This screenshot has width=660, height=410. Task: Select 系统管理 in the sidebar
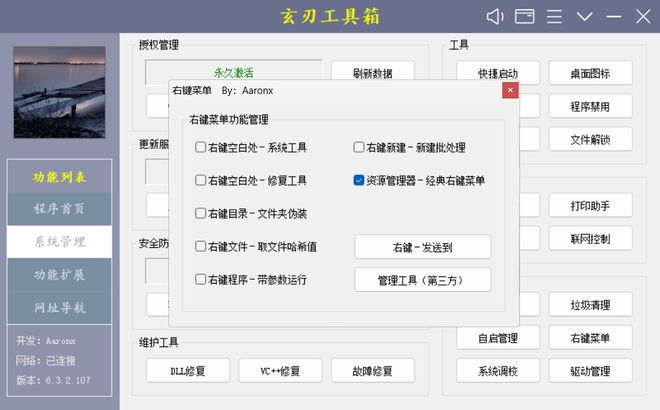point(59,242)
